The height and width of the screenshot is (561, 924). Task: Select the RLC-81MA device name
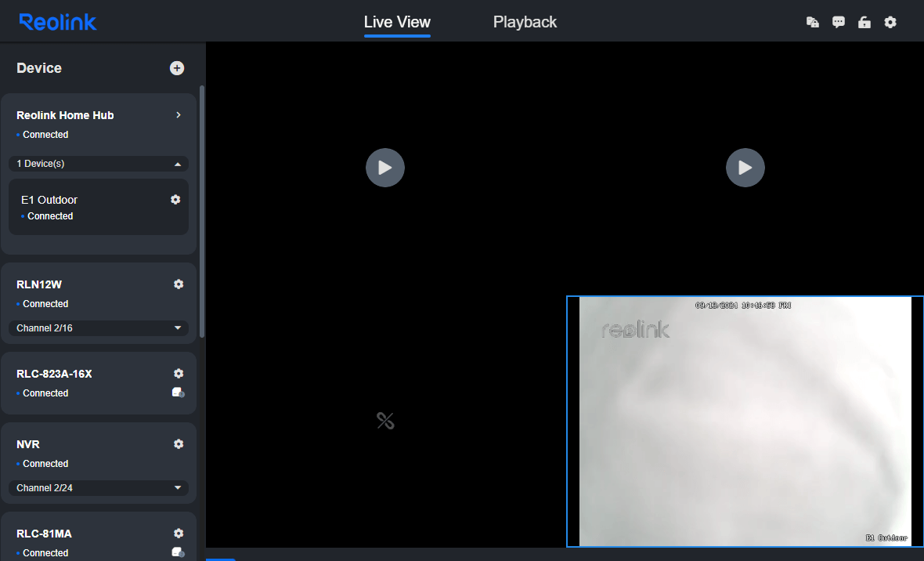tap(44, 534)
